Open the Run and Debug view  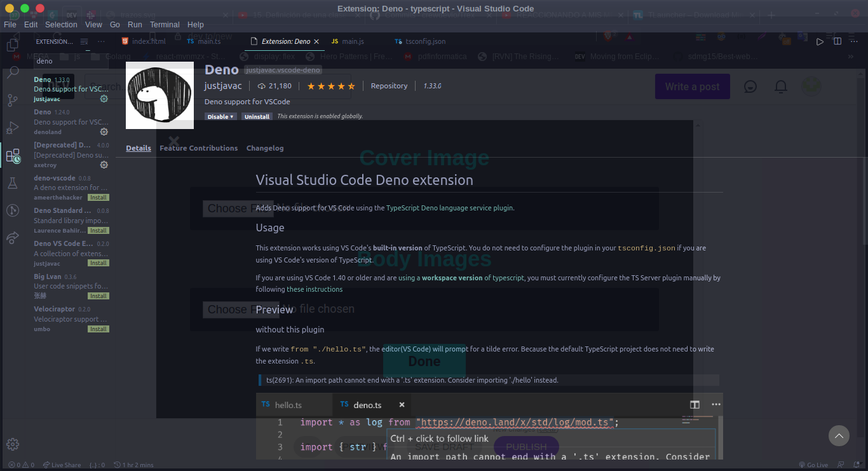coord(12,128)
